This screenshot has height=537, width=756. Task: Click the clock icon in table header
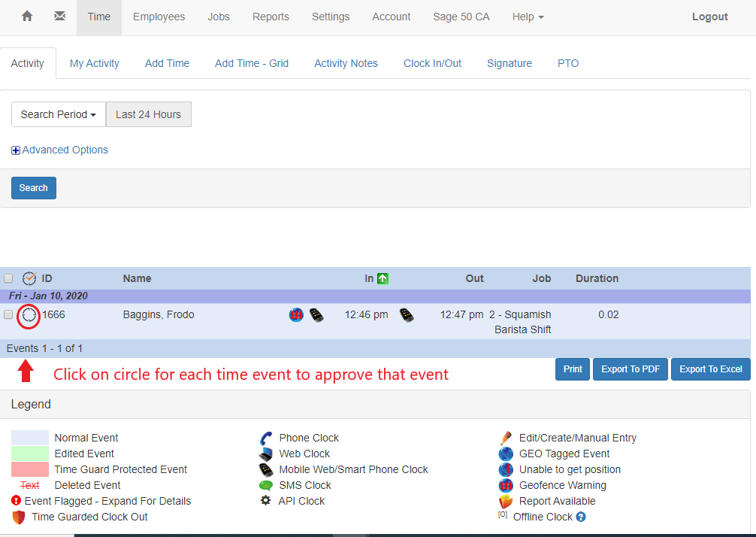click(x=29, y=278)
